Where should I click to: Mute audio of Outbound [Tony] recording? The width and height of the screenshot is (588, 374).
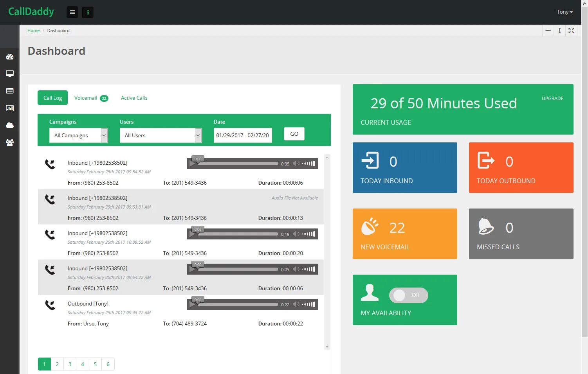coord(296,304)
